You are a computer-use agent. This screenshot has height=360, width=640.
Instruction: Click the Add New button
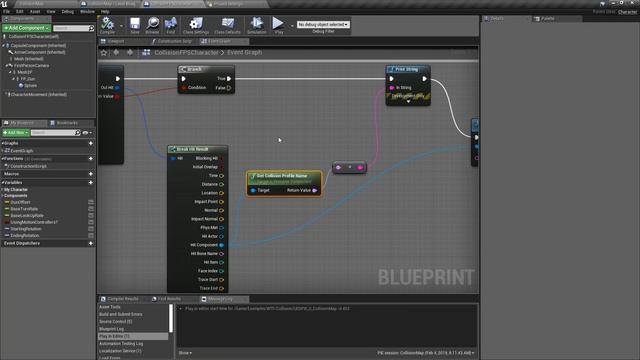click(16, 133)
